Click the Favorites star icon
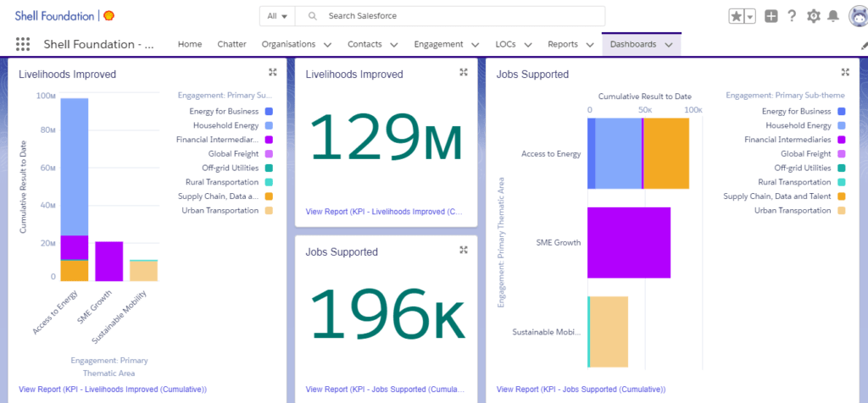Image resolution: width=868 pixels, height=403 pixels. click(x=737, y=17)
